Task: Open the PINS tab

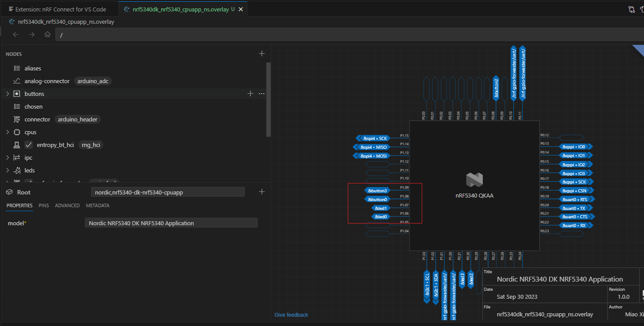Action: coord(44,205)
